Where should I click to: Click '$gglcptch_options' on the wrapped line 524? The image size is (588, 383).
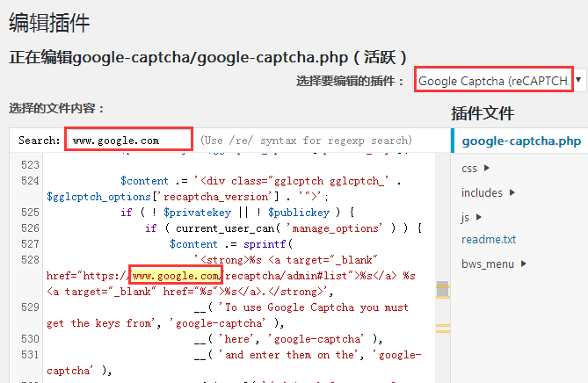pyautogui.click(x=98, y=197)
